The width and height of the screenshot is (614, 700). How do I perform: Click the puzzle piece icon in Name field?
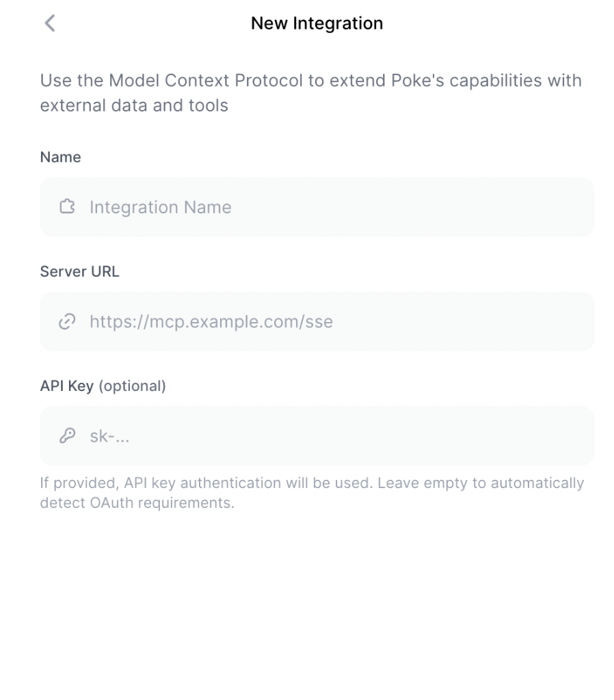[x=66, y=207]
